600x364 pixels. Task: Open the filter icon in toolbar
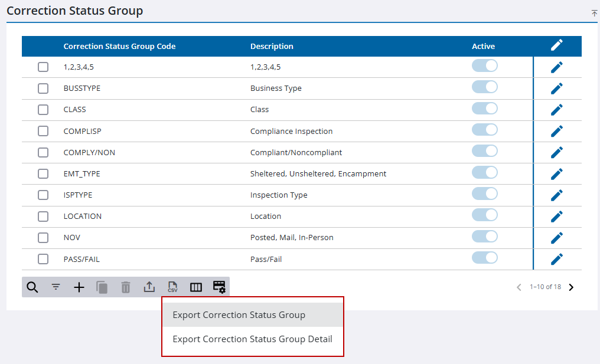(56, 287)
